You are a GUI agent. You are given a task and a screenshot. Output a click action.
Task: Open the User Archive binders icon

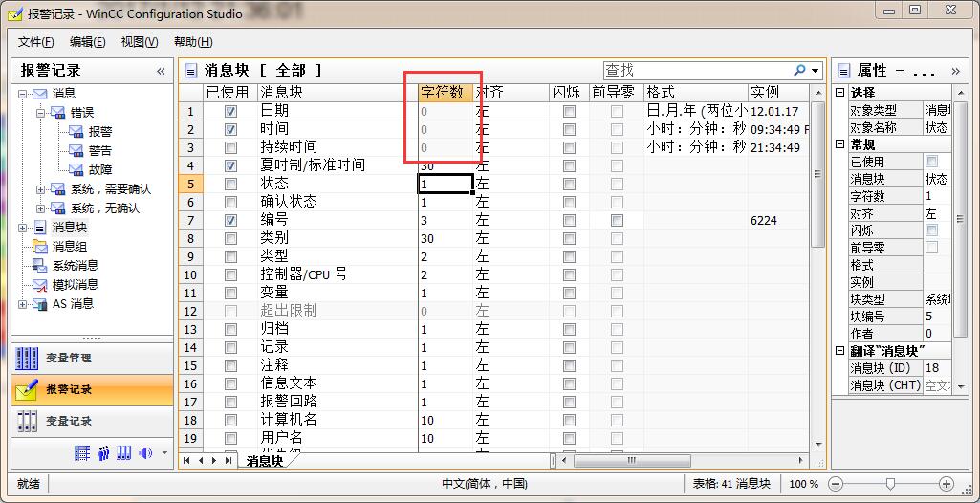tap(123, 453)
